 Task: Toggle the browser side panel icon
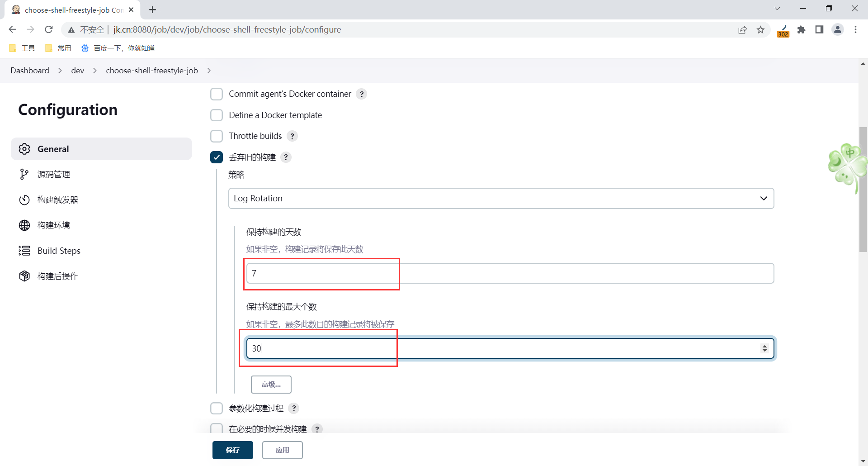tap(819, 30)
